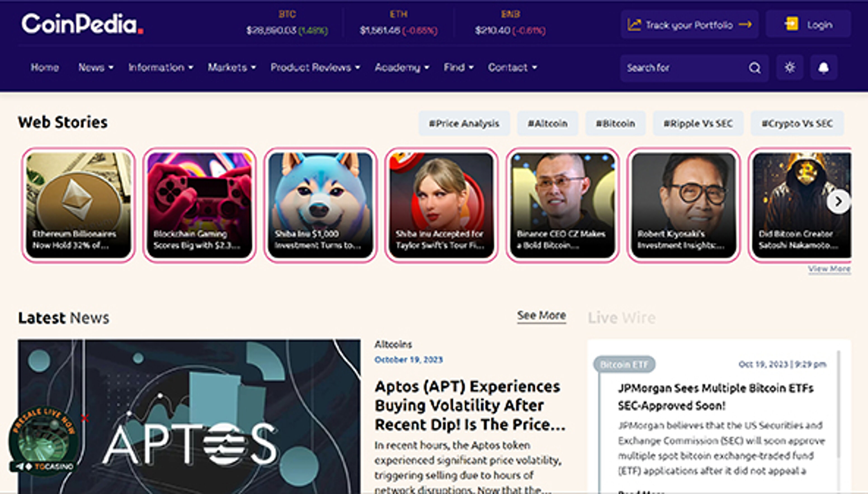
Task: Click See More under Latest News
Action: 541,315
